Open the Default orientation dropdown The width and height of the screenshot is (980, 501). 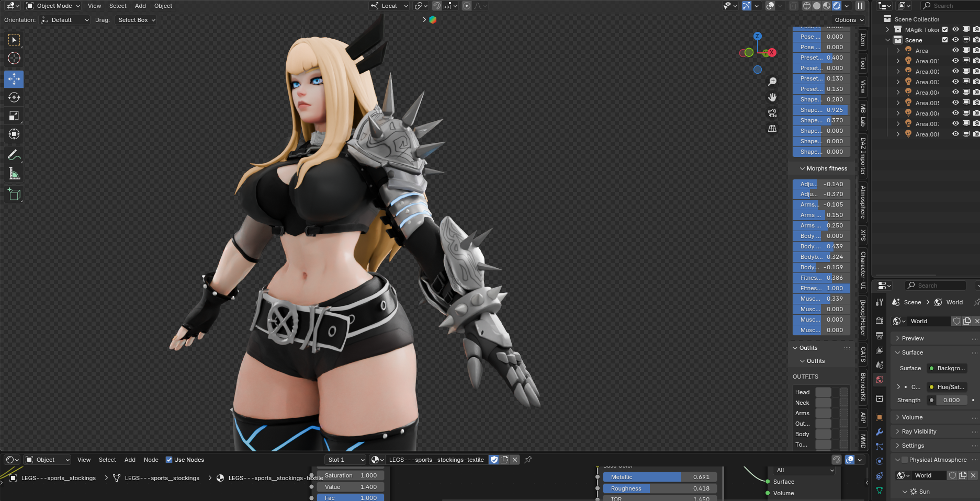[65, 20]
